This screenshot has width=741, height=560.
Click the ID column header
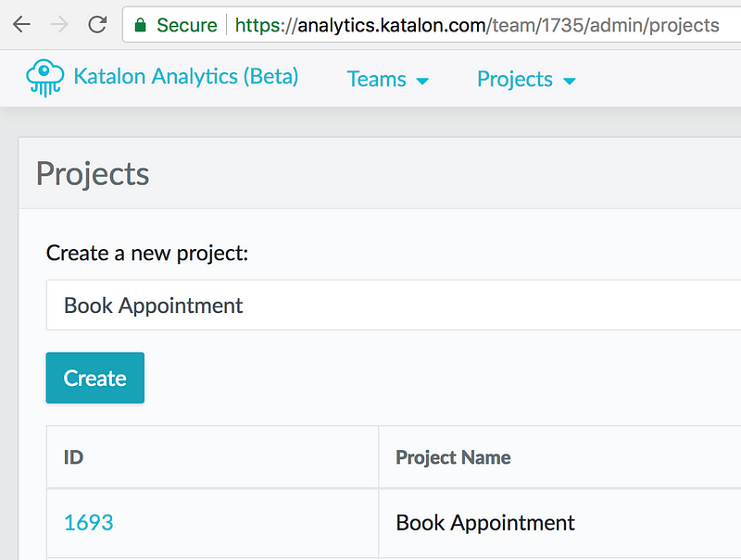74,457
